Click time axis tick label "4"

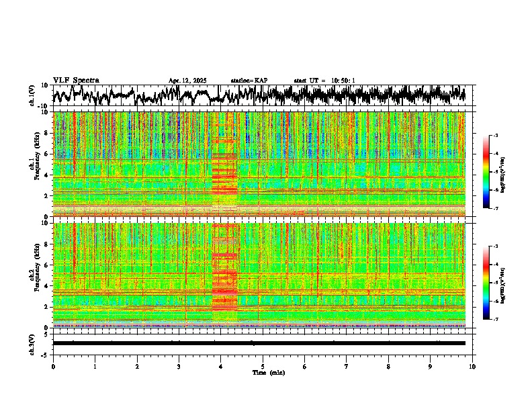point(221,367)
